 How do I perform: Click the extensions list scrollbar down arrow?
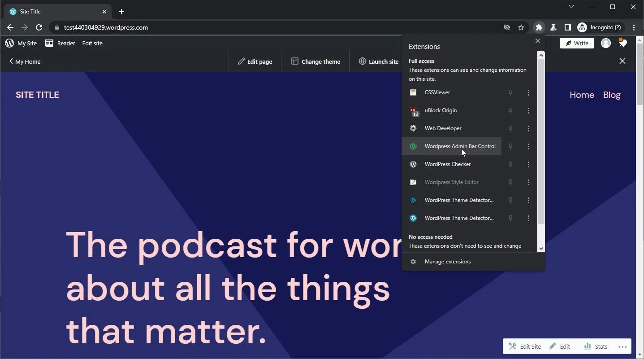pos(541,248)
